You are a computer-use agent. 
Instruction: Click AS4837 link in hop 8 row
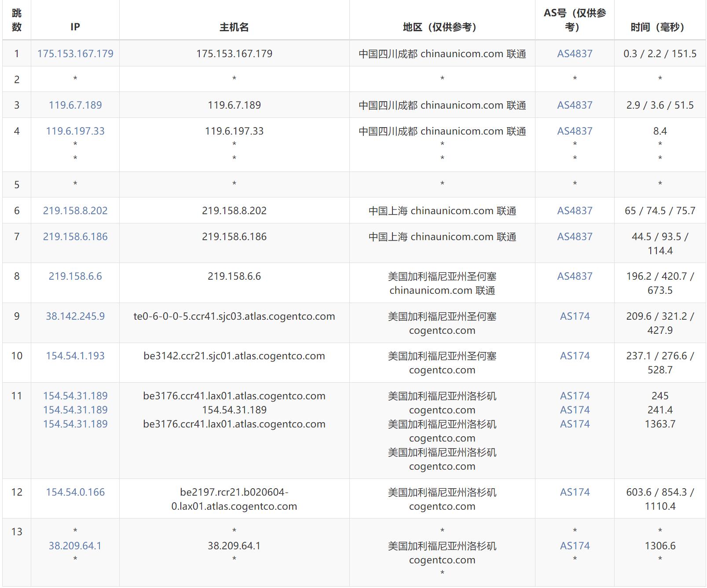pos(575,276)
